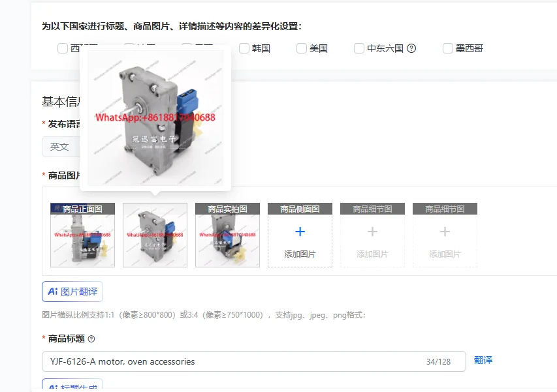Click the Ai icon on 图片翻译 button
This screenshot has height=392, width=557.
pos(53,292)
